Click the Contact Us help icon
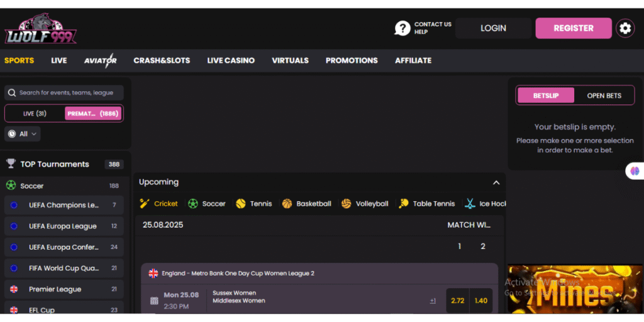Screen dimensions: 644x322 point(402,28)
